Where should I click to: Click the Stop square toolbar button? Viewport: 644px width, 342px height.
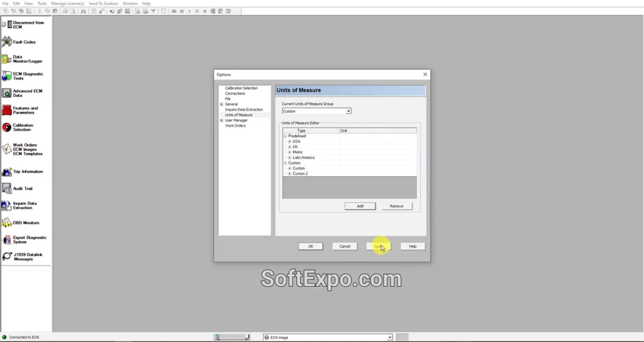click(x=205, y=11)
